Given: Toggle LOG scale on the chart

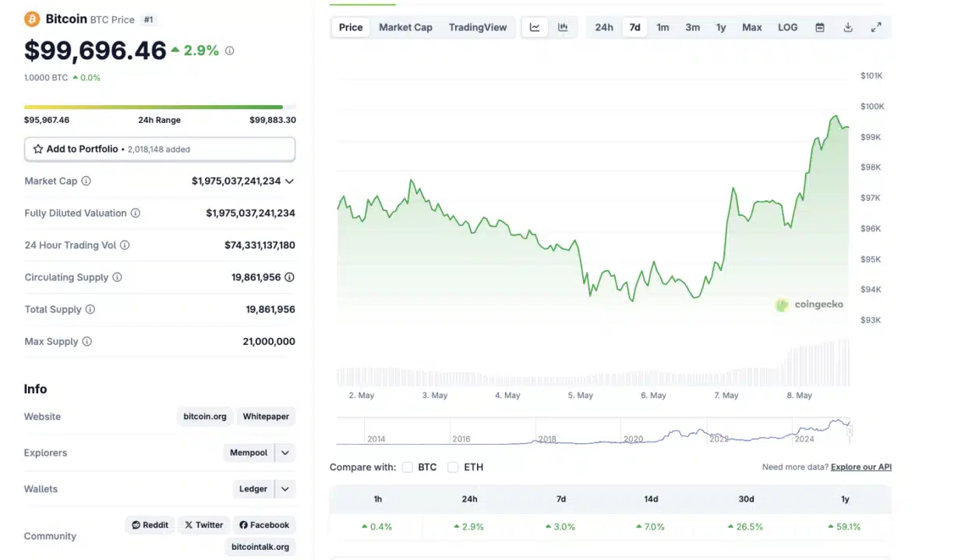Looking at the screenshot, I should click(787, 26).
